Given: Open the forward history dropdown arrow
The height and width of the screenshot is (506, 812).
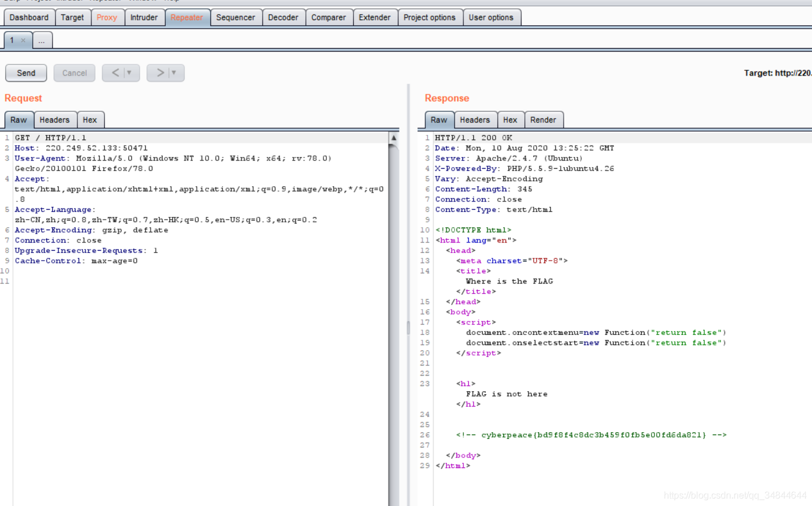Looking at the screenshot, I should [x=175, y=73].
